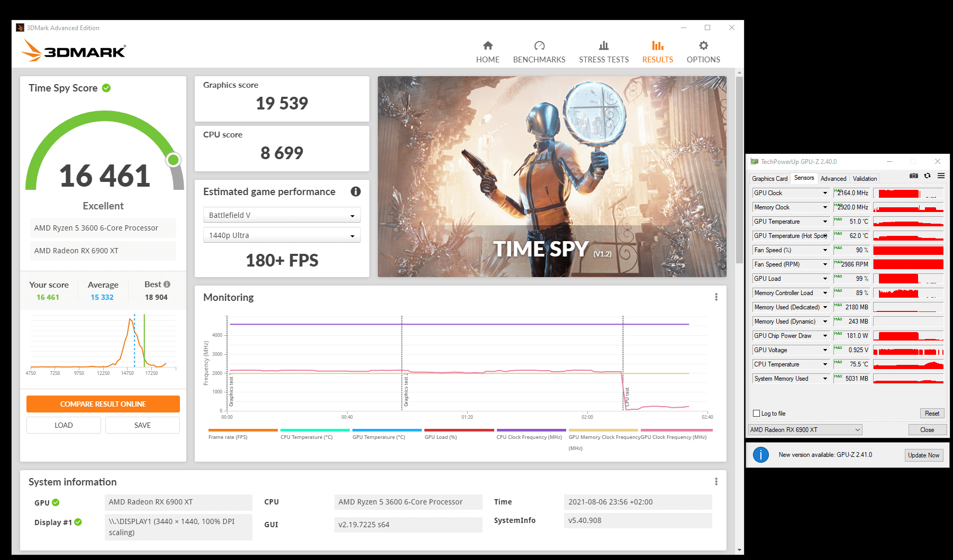The height and width of the screenshot is (560, 953).
Task: Expand the System Memory Used dropdown
Action: [x=825, y=379]
